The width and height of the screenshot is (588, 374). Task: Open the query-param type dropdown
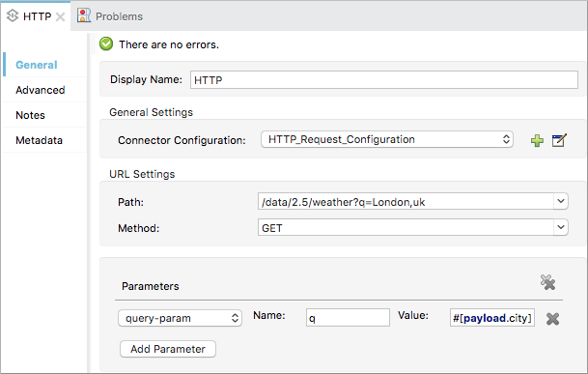click(180, 318)
